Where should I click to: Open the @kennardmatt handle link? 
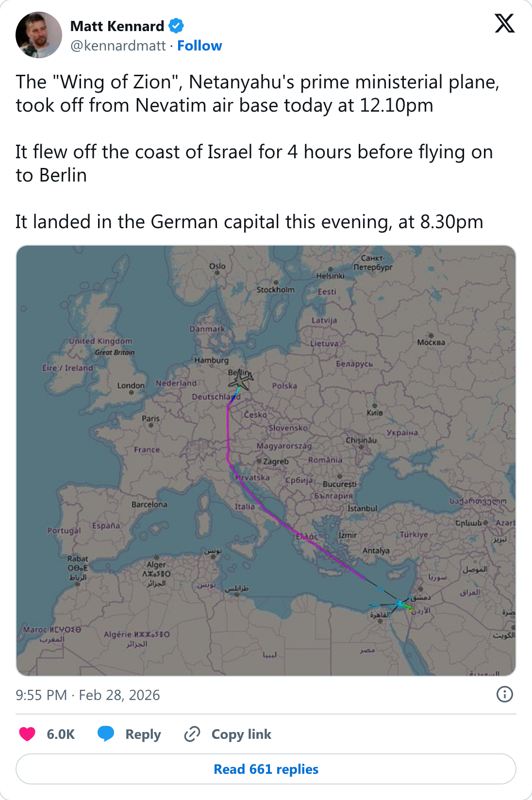coord(118,46)
